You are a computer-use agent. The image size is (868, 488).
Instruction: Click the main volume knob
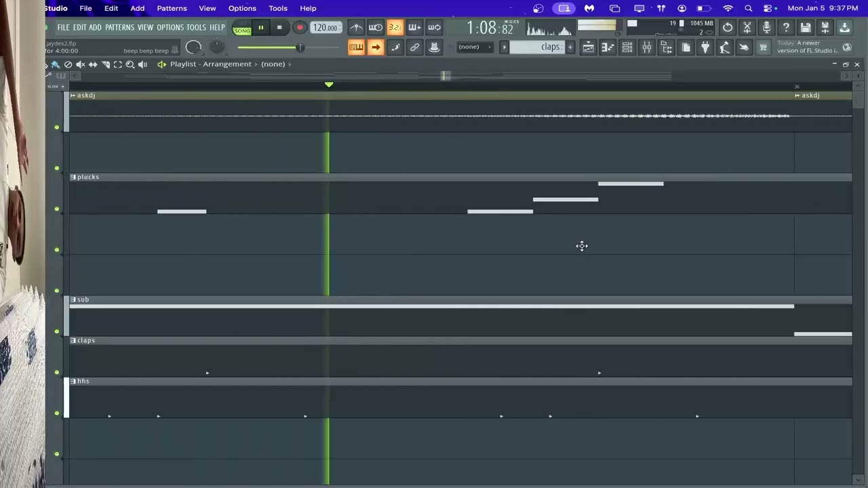point(193,47)
